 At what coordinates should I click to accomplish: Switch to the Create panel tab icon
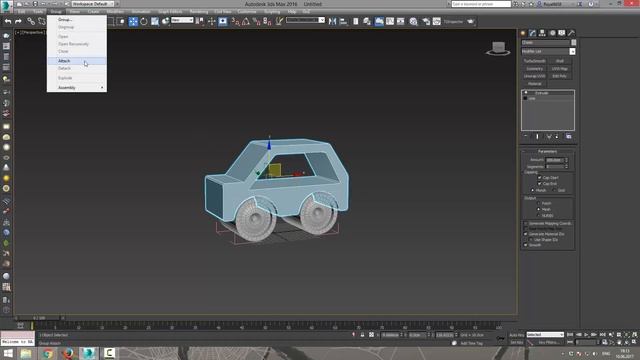pyautogui.click(x=523, y=33)
